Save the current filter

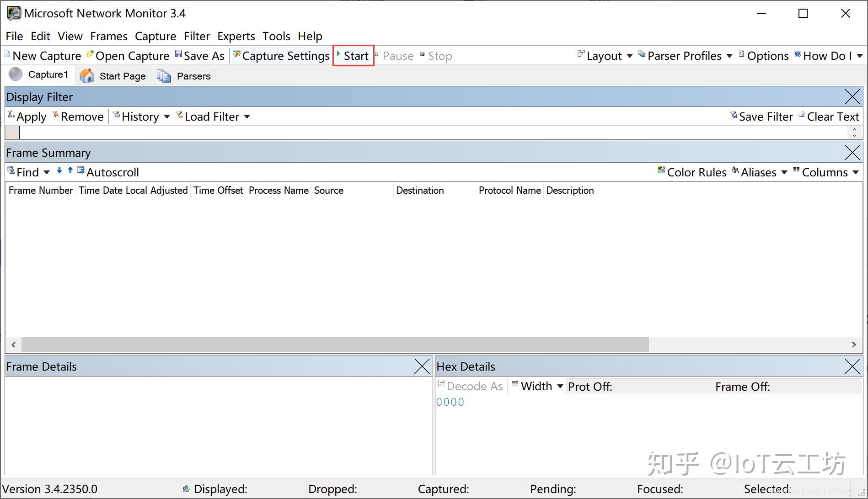tap(762, 116)
